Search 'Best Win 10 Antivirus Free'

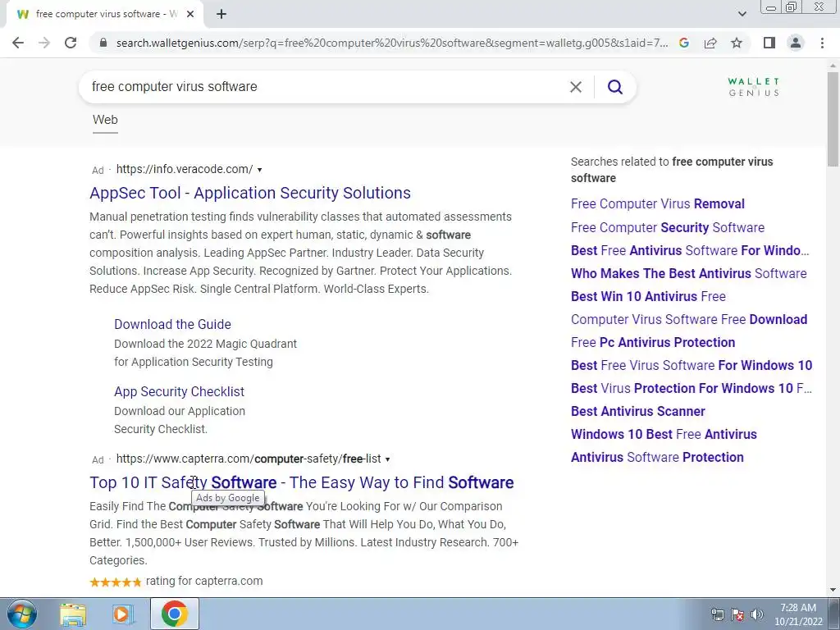click(x=648, y=297)
